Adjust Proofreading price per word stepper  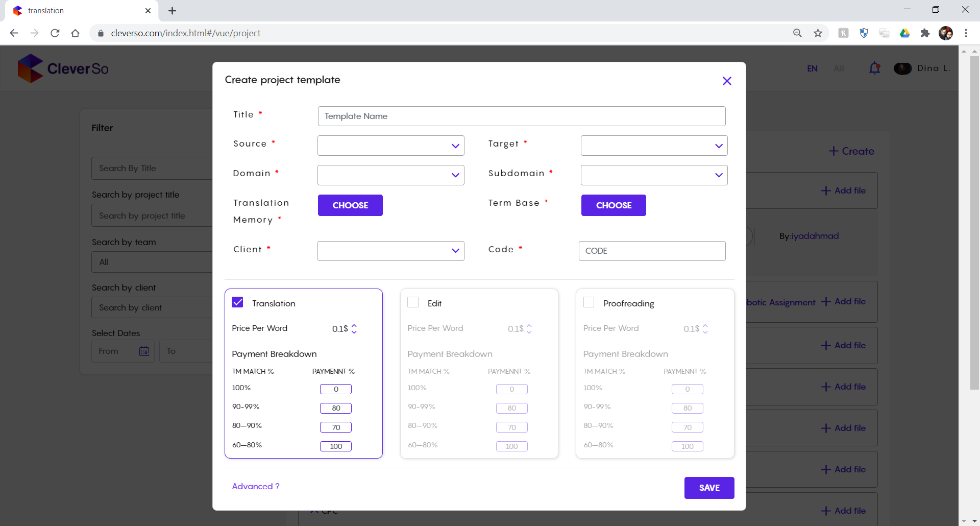(x=705, y=329)
